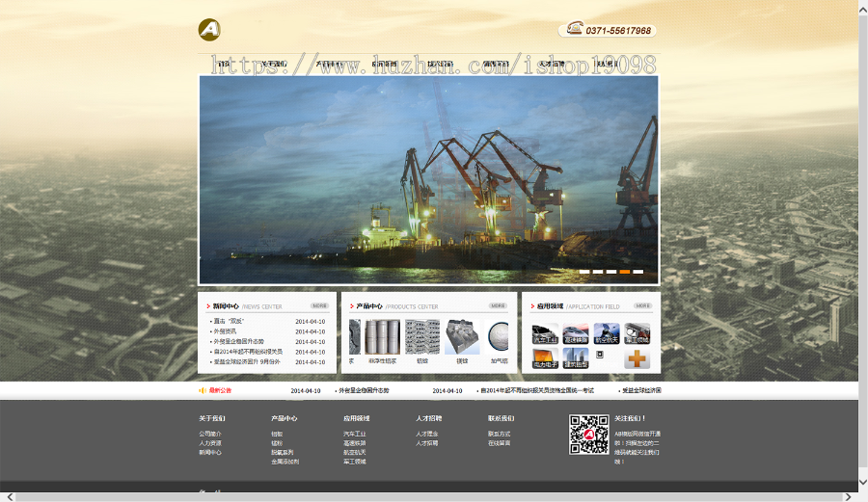Open the news item 外贸资讯
The image size is (868, 502).
click(225, 331)
